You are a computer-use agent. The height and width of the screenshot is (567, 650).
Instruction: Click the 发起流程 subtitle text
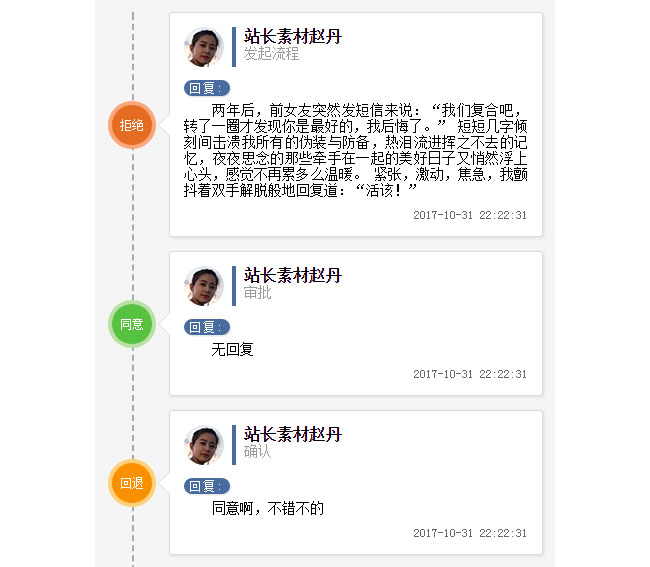coord(272,54)
